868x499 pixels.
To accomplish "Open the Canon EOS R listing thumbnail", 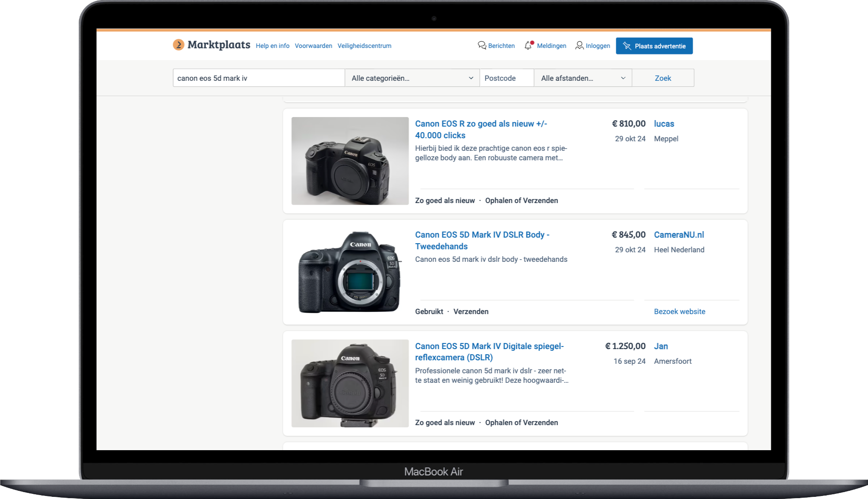I will [x=350, y=161].
